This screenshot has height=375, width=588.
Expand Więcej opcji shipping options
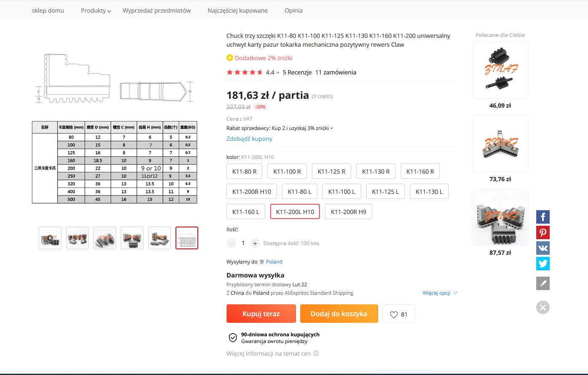[x=440, y=293]
